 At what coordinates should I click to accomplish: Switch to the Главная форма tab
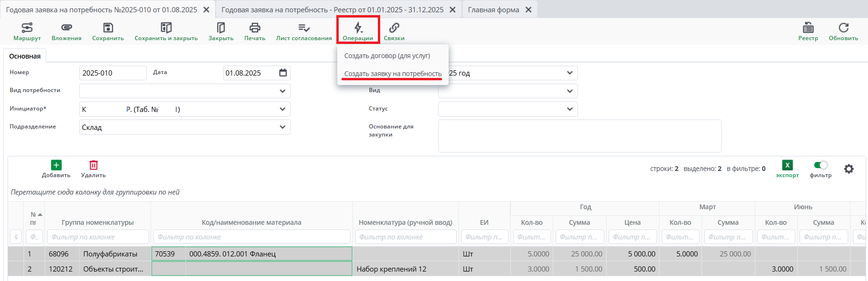[x=493, y=9]
